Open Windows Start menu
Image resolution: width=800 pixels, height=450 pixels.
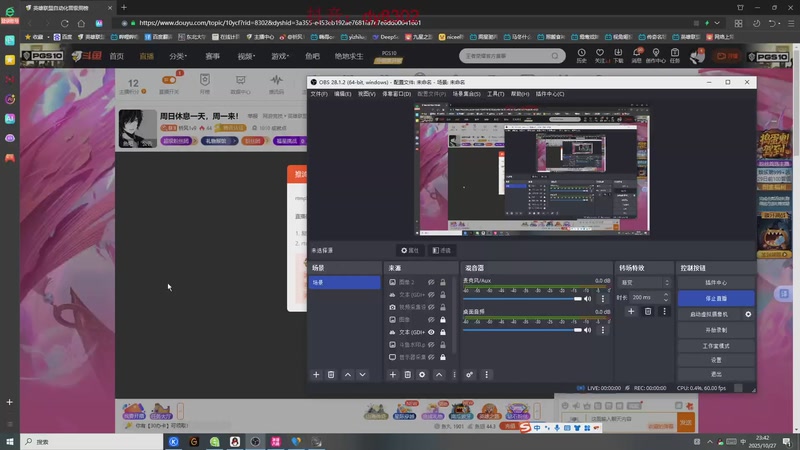tap(10, 441)
